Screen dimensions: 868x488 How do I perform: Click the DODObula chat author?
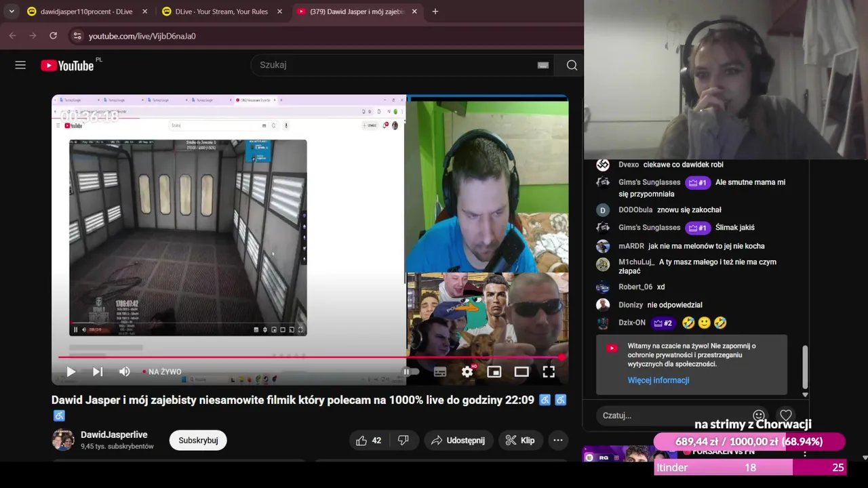click(x=635, y=210)
